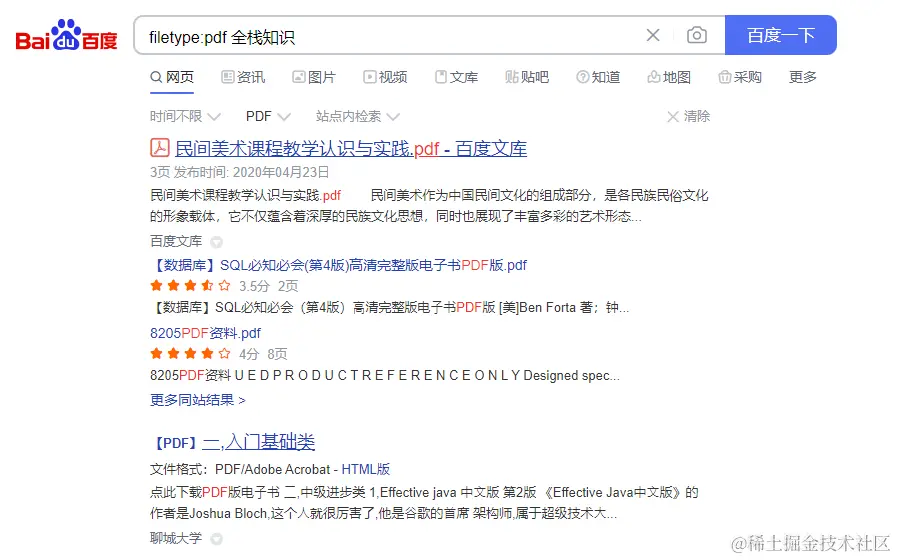Open the SQL必知必会(第4版) PDF link
The height and width of the screenshot is (560, 897).
pos(339,265)
